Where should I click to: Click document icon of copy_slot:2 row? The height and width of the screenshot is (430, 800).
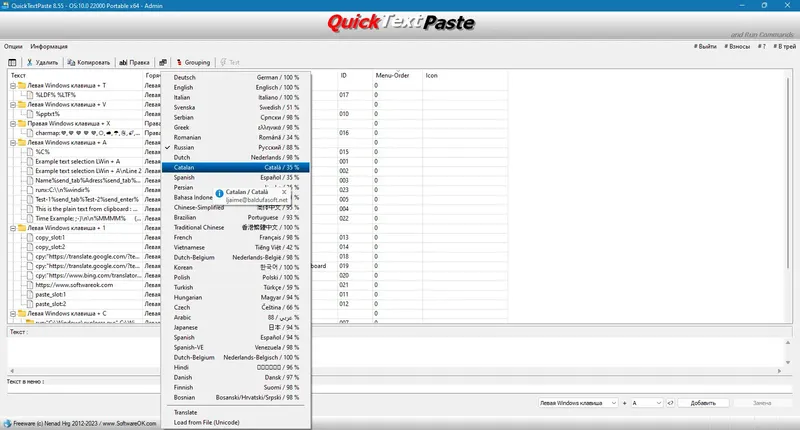(x=30, y=247)
